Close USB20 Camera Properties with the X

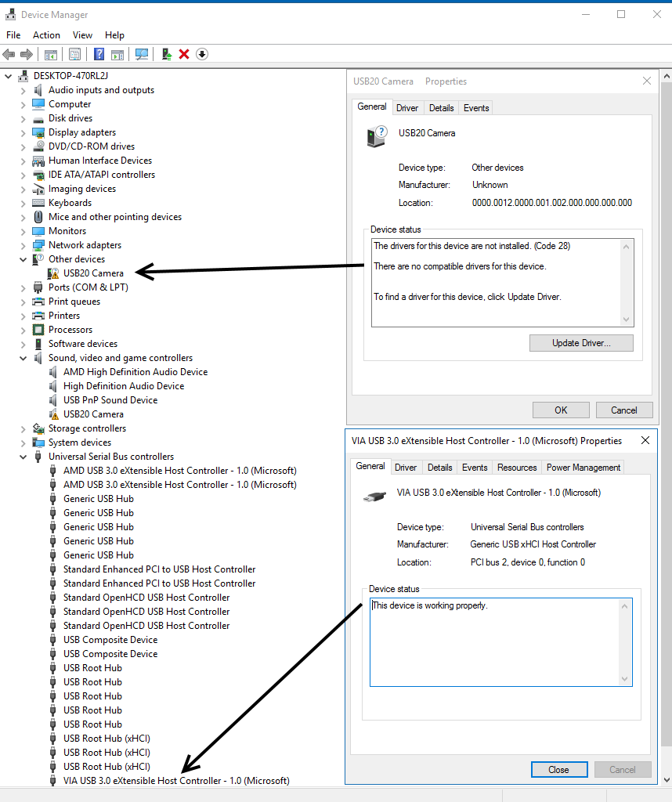(647, 81)
